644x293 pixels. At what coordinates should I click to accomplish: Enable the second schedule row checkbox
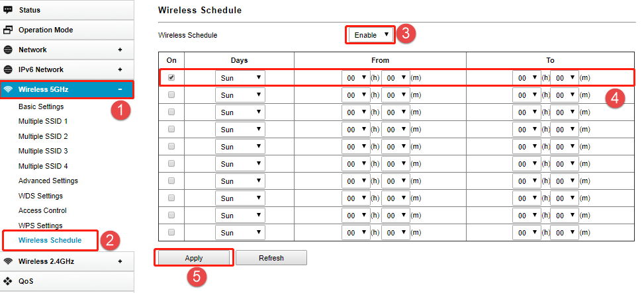tap(171, 95)
